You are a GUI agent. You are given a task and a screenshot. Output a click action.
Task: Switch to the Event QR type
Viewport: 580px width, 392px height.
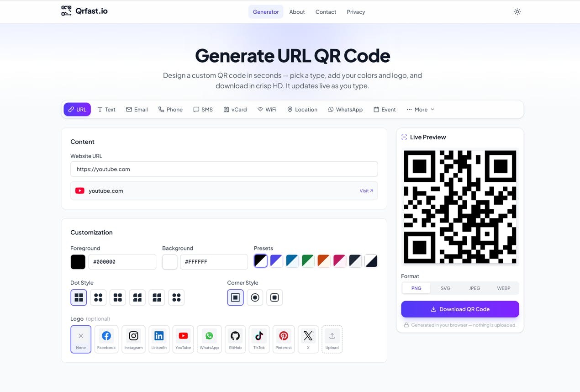click(x=385, y=110)
